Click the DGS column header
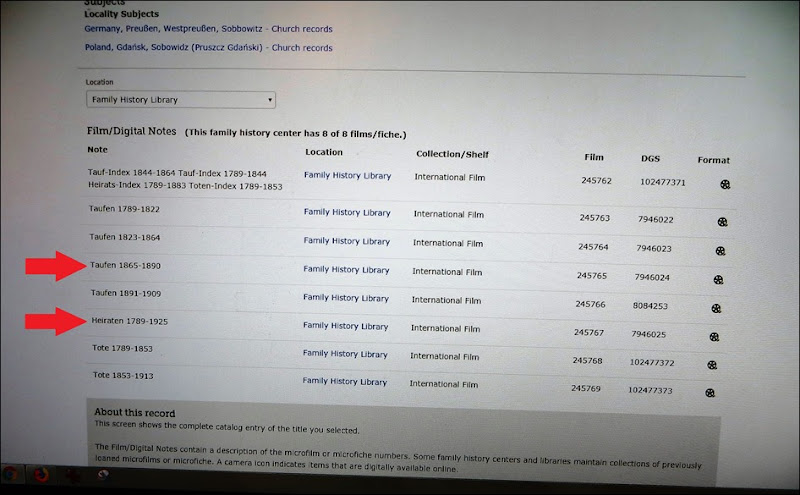 pos(651,159)
